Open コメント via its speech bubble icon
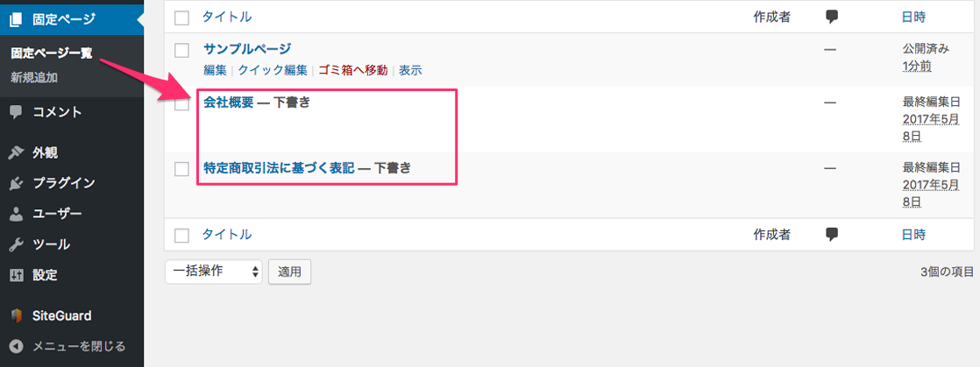 click(17, 112)
